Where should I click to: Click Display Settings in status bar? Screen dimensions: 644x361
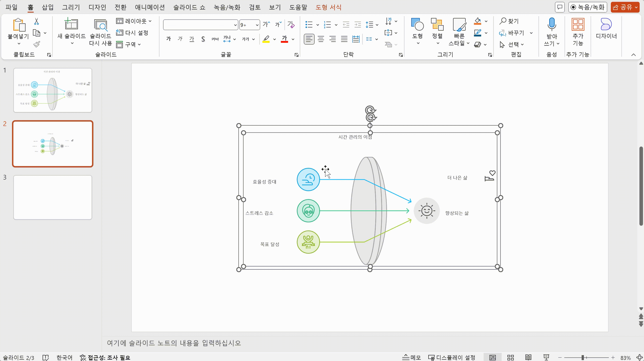click(452, 357)
